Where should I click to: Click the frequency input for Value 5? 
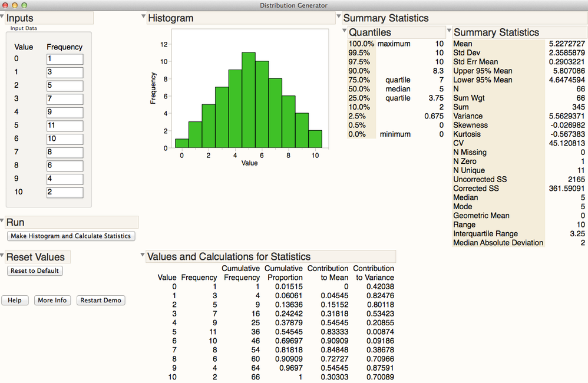64,126
